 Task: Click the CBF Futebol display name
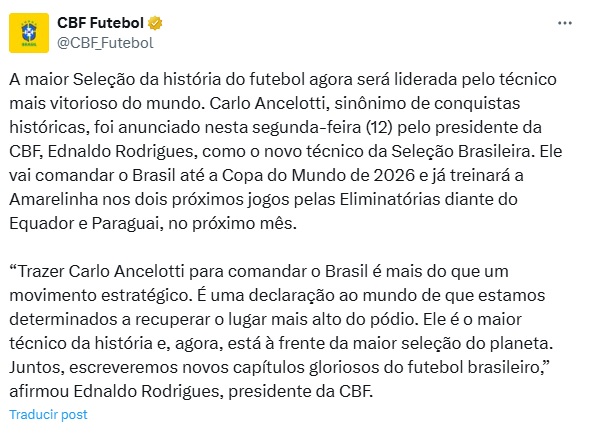click(100, 23)
